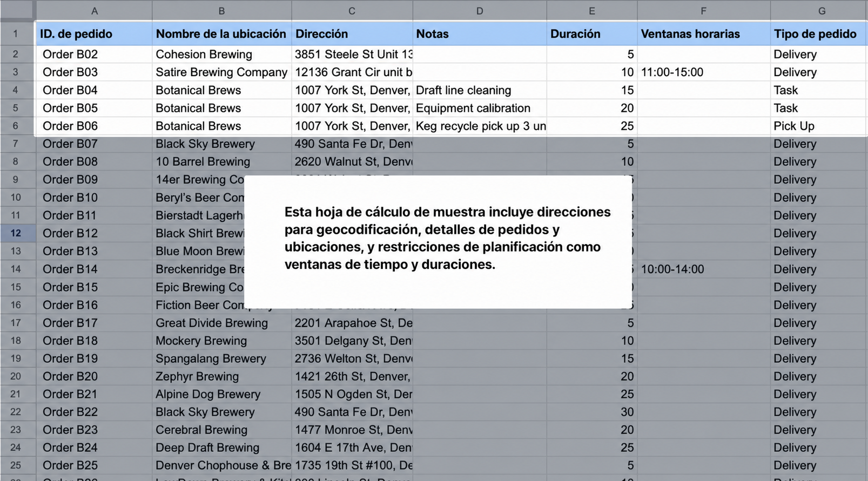The height and width of the screenshot is (481, 868).
Task: Click 'Nombre de la ubicación' header cell
Action: coord(221,33)
